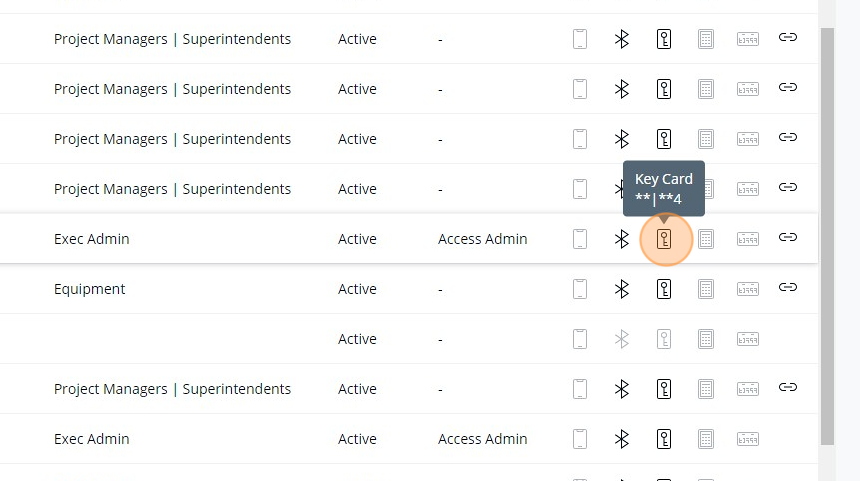Image resolution: width=860 pixels, height=481 pixels.
Task: Click the key card icon in the Equipment row
Action: tap(663, 289)
